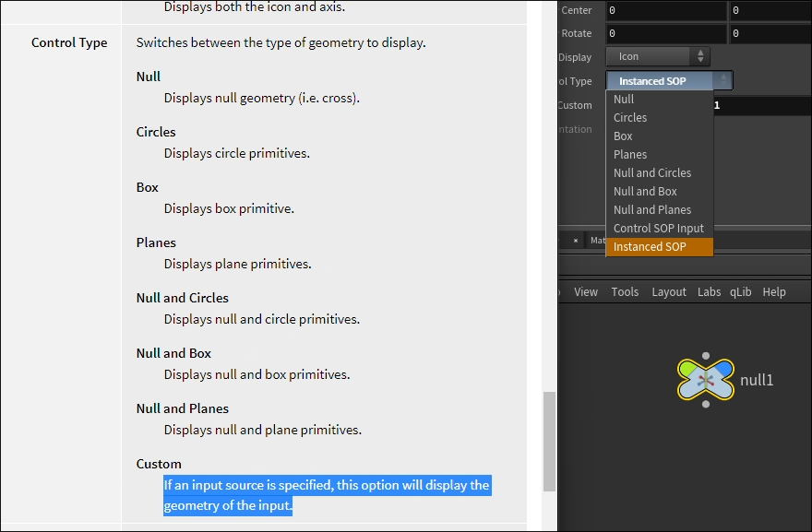The width and height of the screenshot is (812, 532).
Task: Click the Display parameter label
Action: pos(575,57)
